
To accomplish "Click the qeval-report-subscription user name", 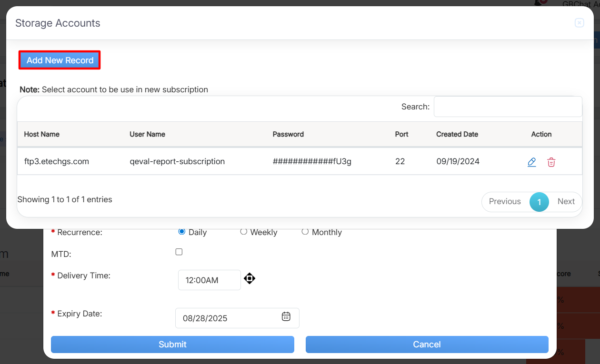I will (177, 161).
